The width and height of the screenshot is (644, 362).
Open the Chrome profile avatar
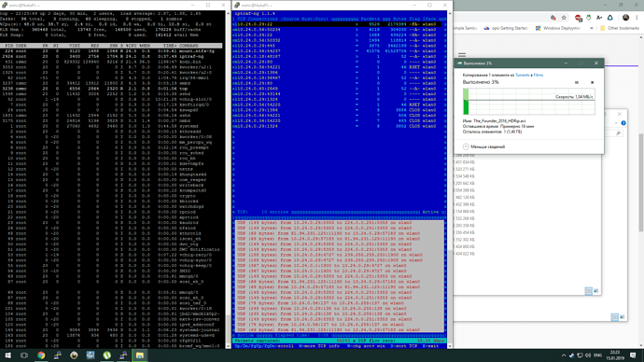[x=625, y=18]
